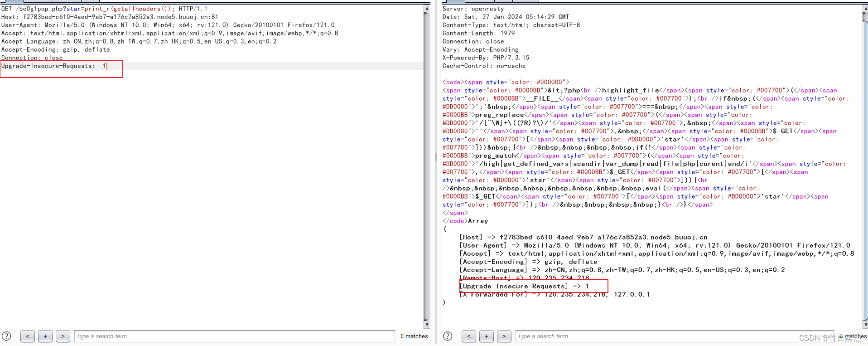
Task: Click the 'Cache-Control: no-cache' response header
Action: (x=484, y=66)
